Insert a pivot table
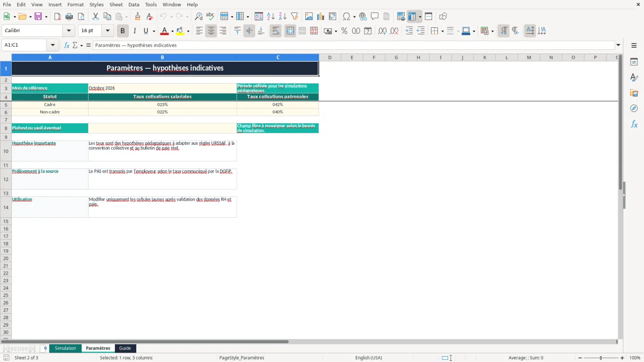 pos(333,17)
